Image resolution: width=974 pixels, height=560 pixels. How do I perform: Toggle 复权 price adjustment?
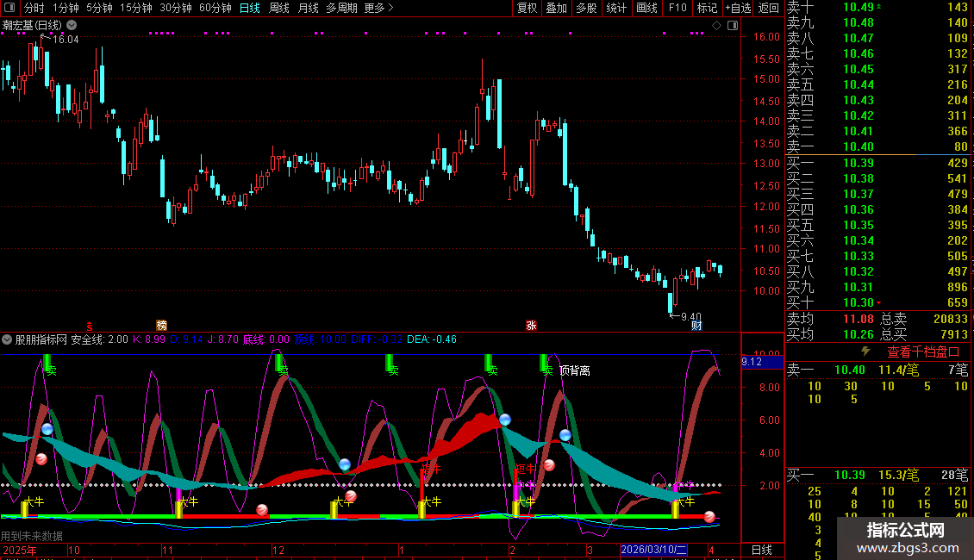click(527, 9)
